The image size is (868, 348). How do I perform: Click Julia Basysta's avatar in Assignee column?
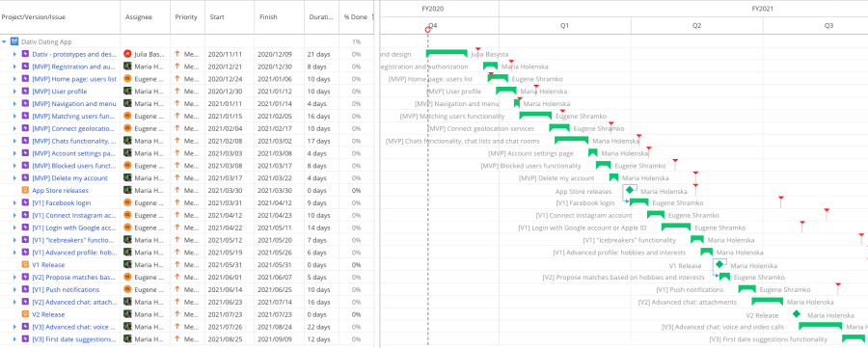(127, 54)
